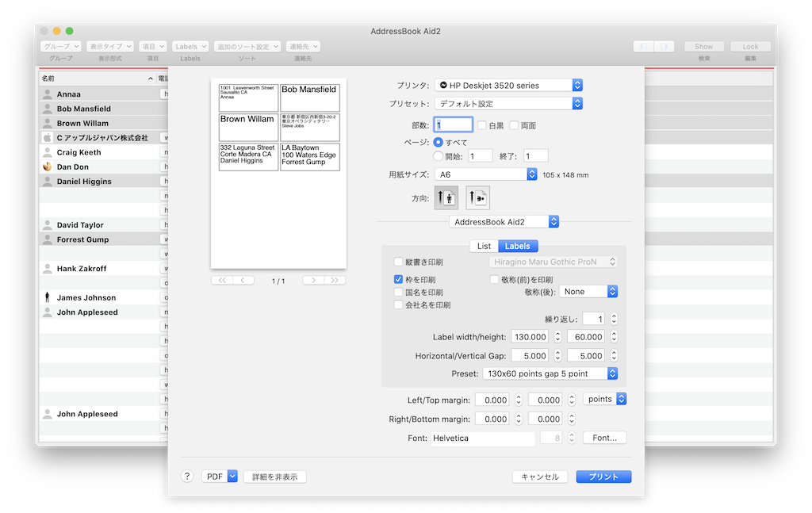Click the Font name Helvetica field
Image resolution: width=812 pixels, height=513 pixels.
pos(483,438)
